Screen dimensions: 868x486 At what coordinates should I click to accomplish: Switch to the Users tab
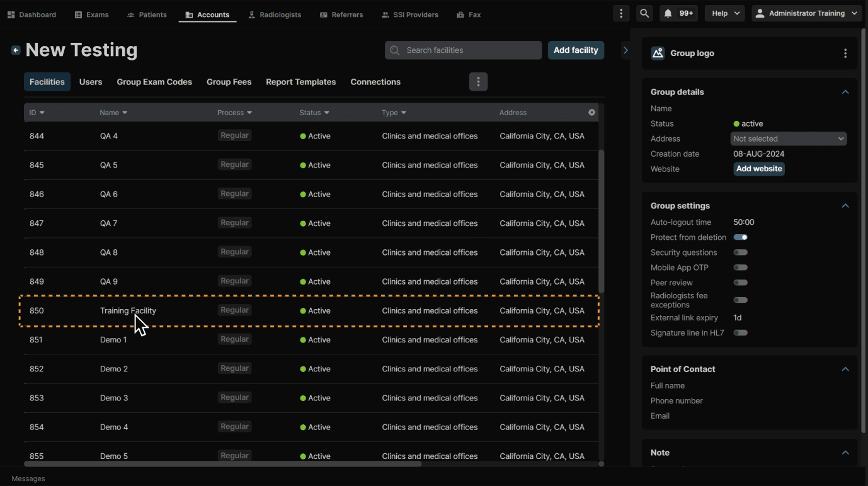[91, 82]
